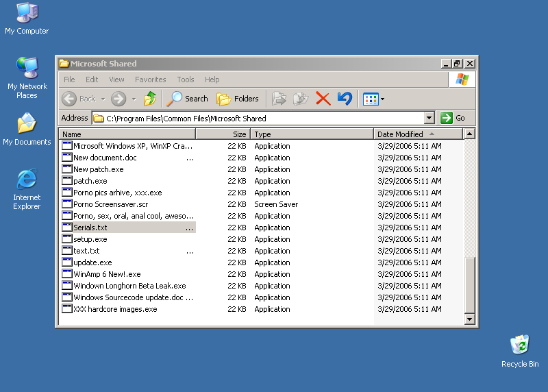Open My Computer desktop icon

(27, 19)
